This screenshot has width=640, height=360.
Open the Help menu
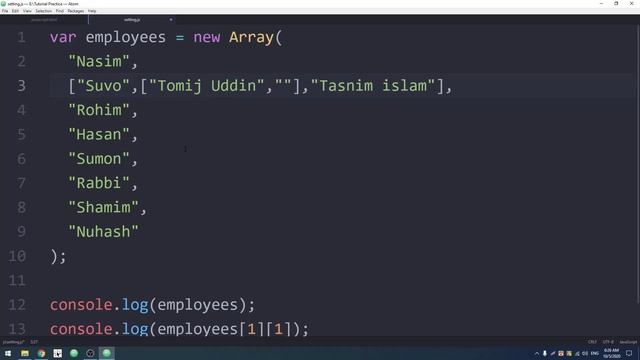point(92,11)
